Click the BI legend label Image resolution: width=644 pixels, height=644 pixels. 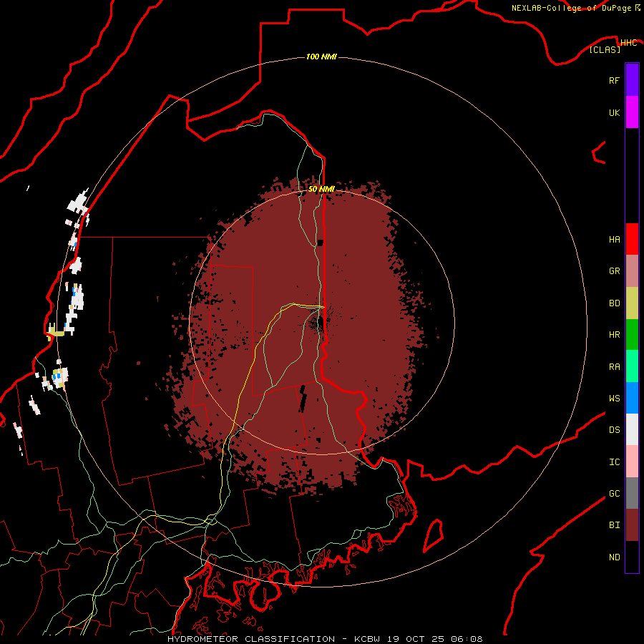614,525
